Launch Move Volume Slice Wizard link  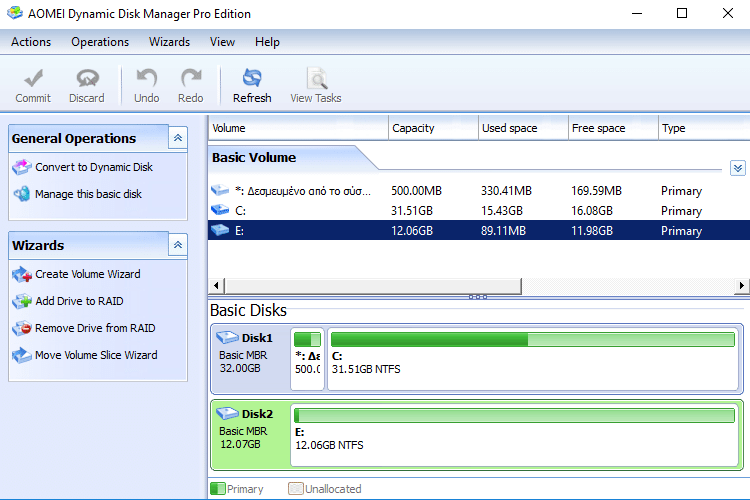pyautogui.click(x=96, y=355)
